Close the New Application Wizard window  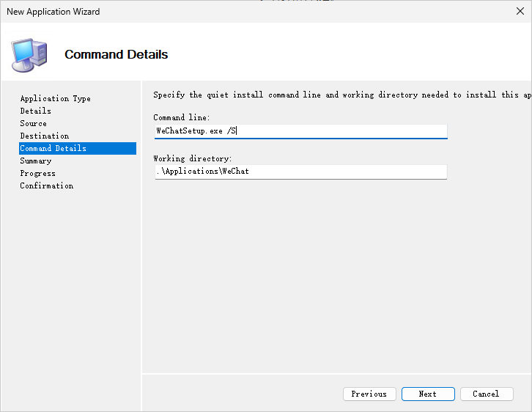tap(520, 11)
